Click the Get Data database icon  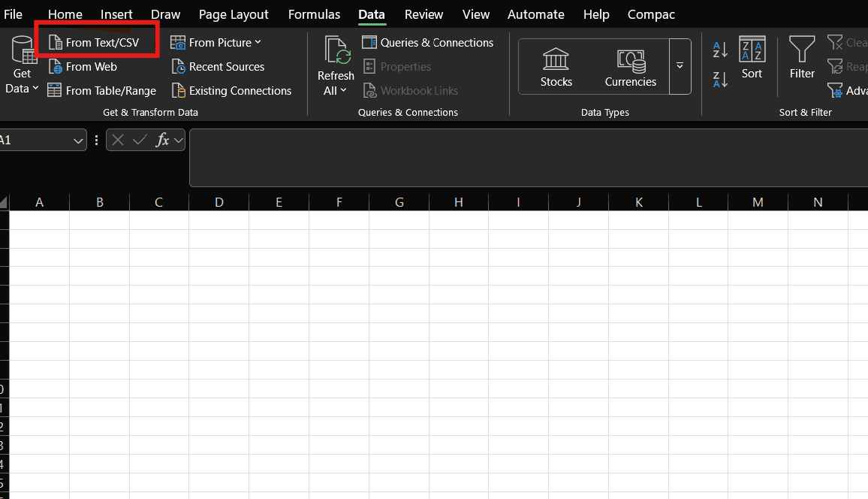pyautogui.click(x=24, y=50)
